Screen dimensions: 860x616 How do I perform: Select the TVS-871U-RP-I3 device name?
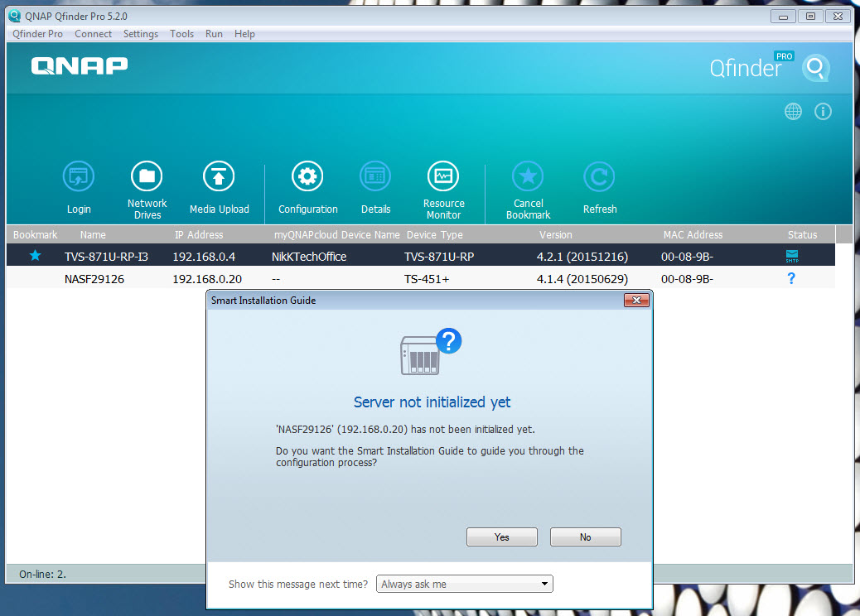(x=106, y=257)
